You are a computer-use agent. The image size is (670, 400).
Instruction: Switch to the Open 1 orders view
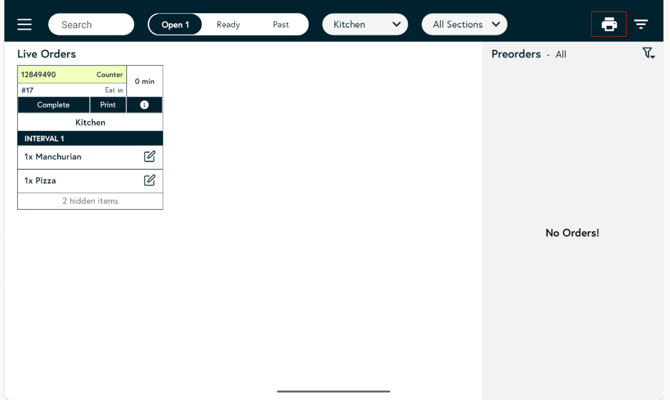pos(175,25)
